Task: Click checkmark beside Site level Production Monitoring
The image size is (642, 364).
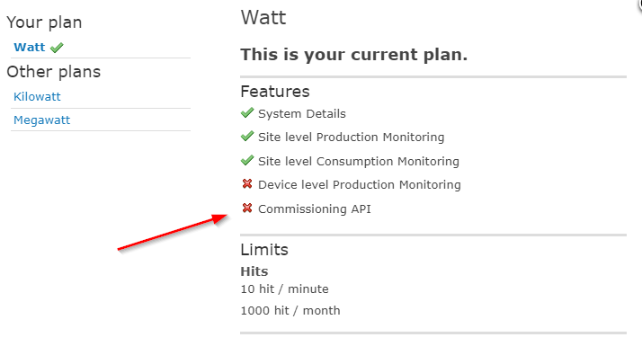Action: click(247, 137)
